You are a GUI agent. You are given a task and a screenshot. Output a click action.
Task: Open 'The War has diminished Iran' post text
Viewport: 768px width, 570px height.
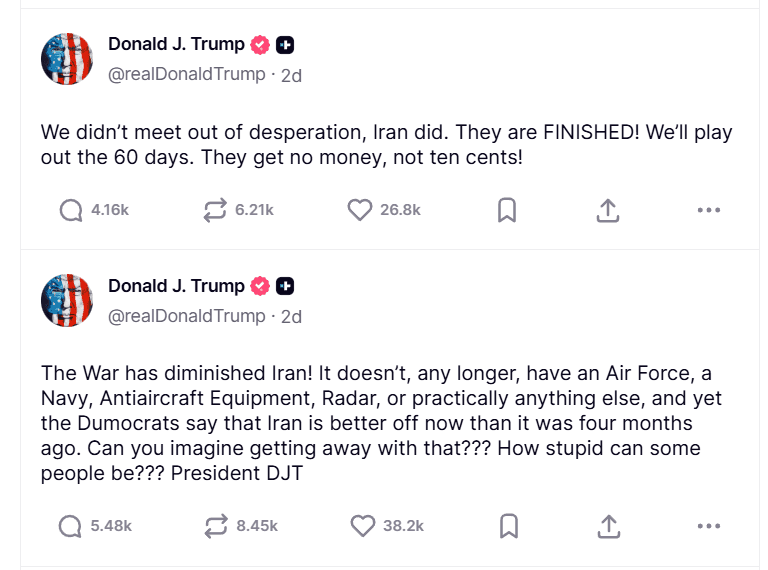coord(381,423)
